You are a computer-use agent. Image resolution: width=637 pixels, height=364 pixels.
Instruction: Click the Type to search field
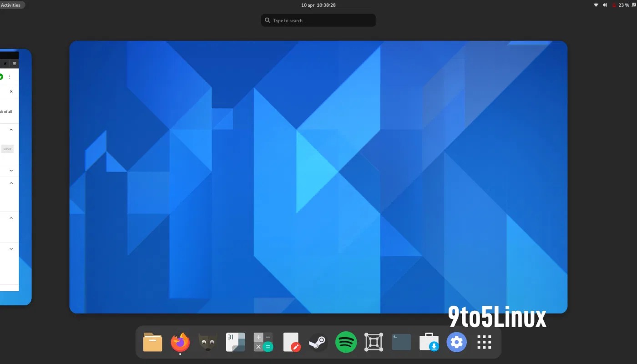(x=318, y=20)
